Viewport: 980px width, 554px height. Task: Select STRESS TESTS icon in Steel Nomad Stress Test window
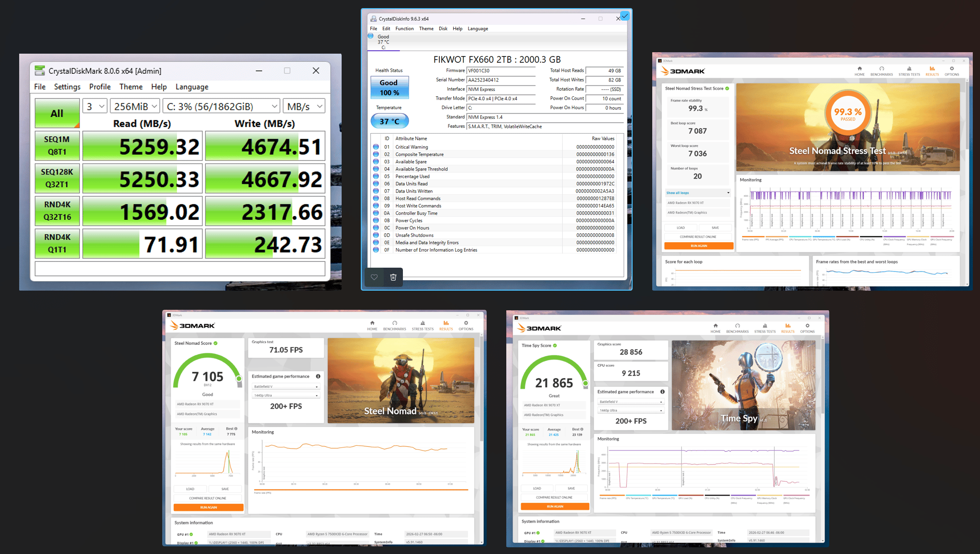[909, 68]
